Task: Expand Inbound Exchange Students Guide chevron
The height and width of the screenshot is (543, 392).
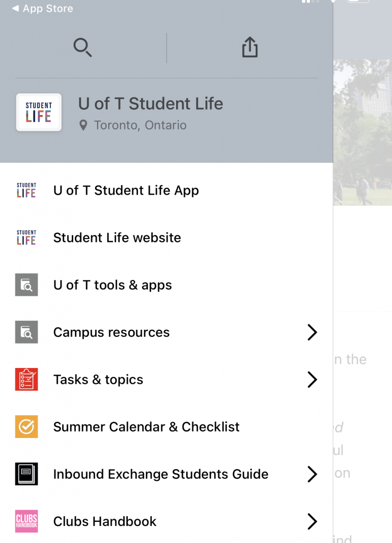Action: [x=312, y=474]
